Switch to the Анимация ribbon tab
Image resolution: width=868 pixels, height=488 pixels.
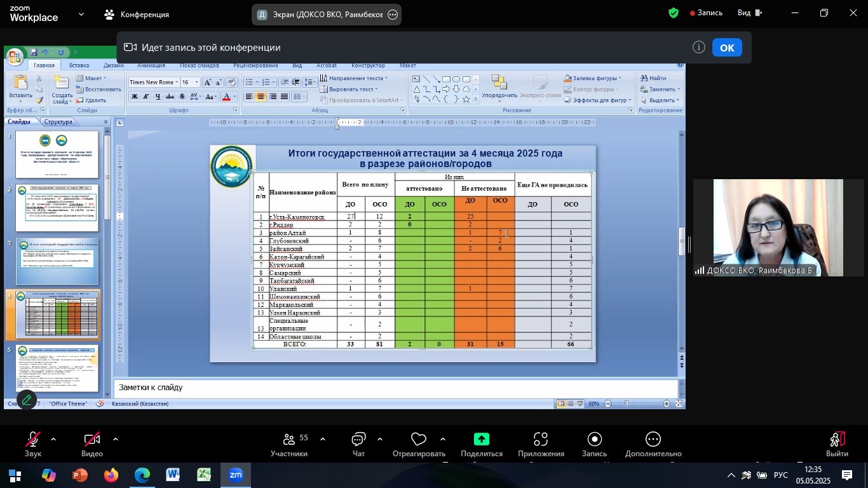151,65
